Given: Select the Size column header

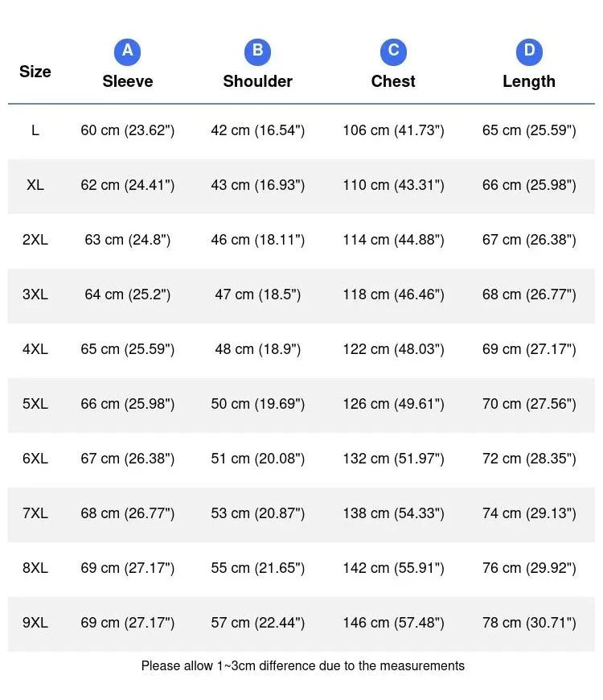Looking at the screenshot, I should (35, 72).
